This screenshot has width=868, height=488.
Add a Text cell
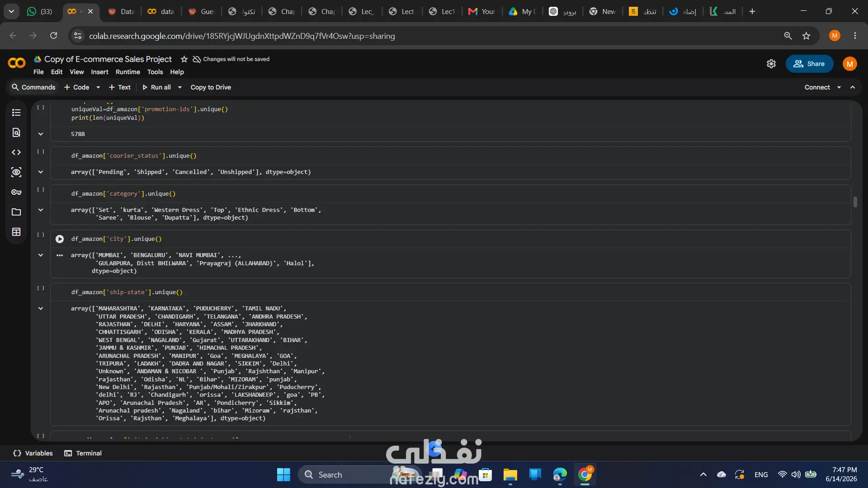[x=120, y=87]
